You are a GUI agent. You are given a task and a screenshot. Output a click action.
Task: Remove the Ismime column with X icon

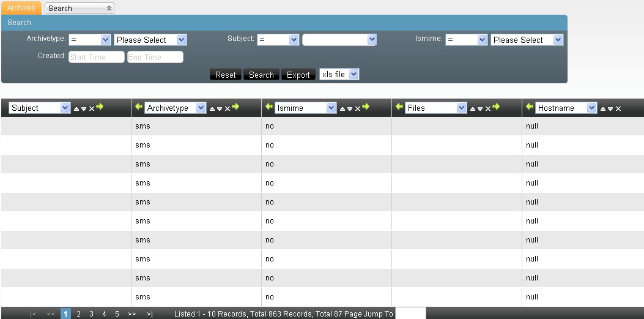(358, 108)
